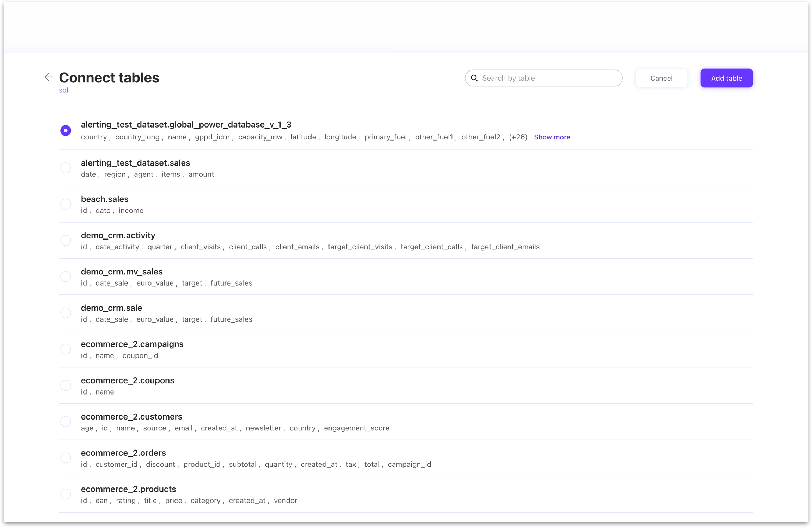
Task: Select demo_crm.activity table radio
Action: click(x=66, y=241)
